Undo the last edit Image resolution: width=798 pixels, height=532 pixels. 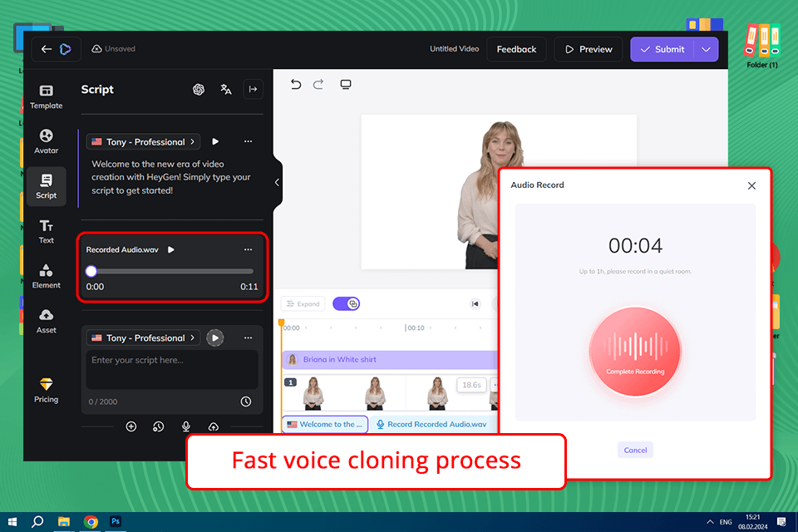(296, 84)
